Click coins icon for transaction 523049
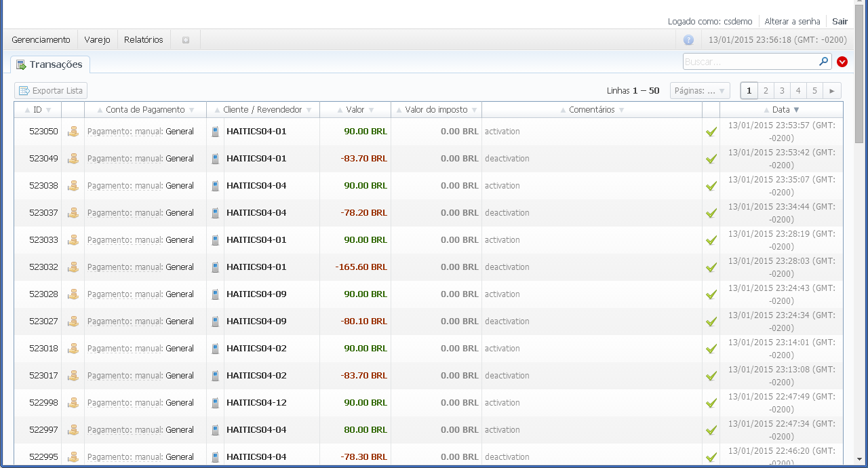The height and width of the screenshot is (468, 868). (73, 159)
